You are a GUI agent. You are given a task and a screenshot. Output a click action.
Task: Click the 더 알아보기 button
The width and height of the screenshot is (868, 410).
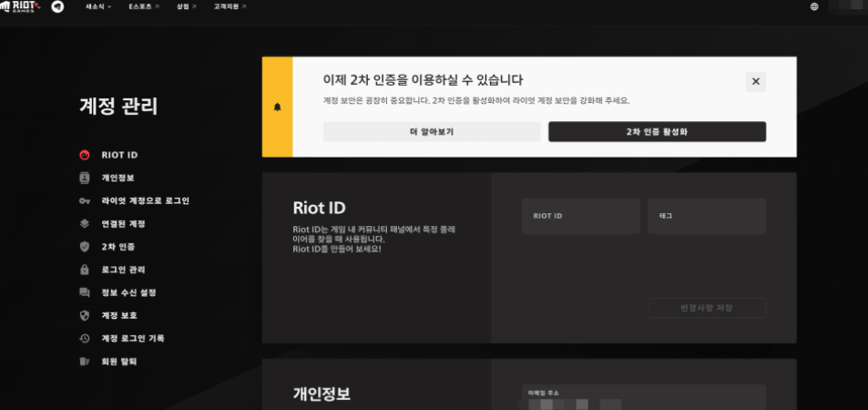432,132
